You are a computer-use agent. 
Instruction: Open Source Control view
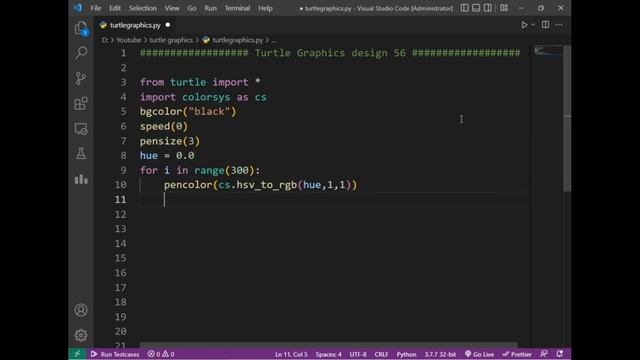(81, 78)
